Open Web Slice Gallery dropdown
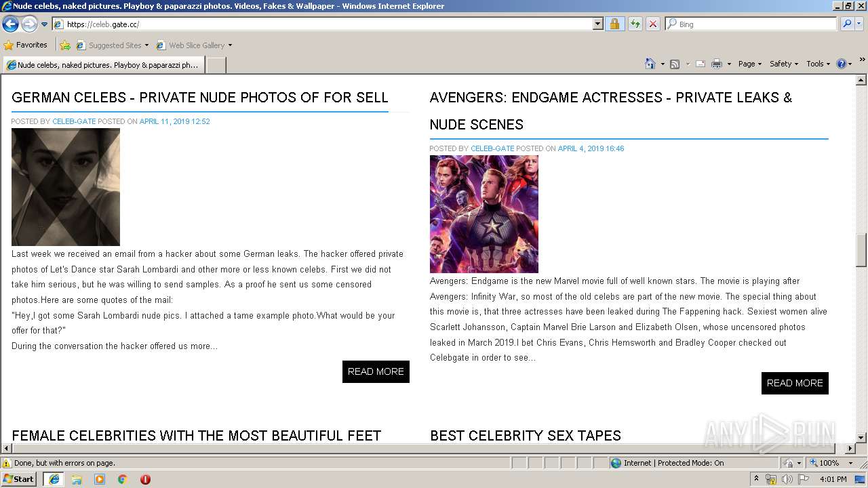 click(194, 45)
